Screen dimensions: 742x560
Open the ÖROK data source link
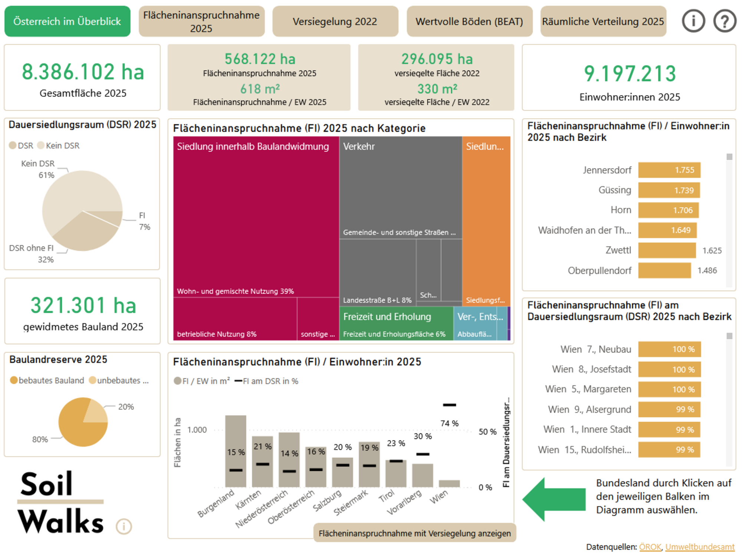pos(650,547)
